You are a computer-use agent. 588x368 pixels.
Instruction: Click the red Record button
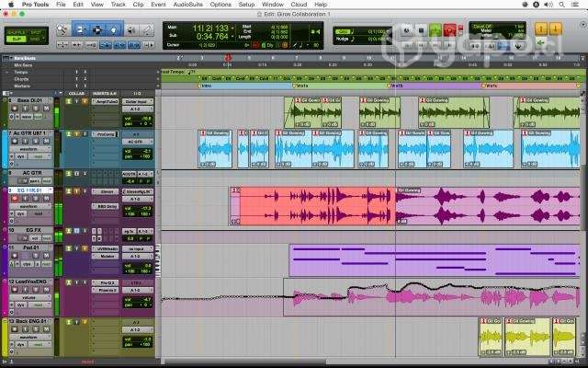pyautogui.click(x=449, y=30)
